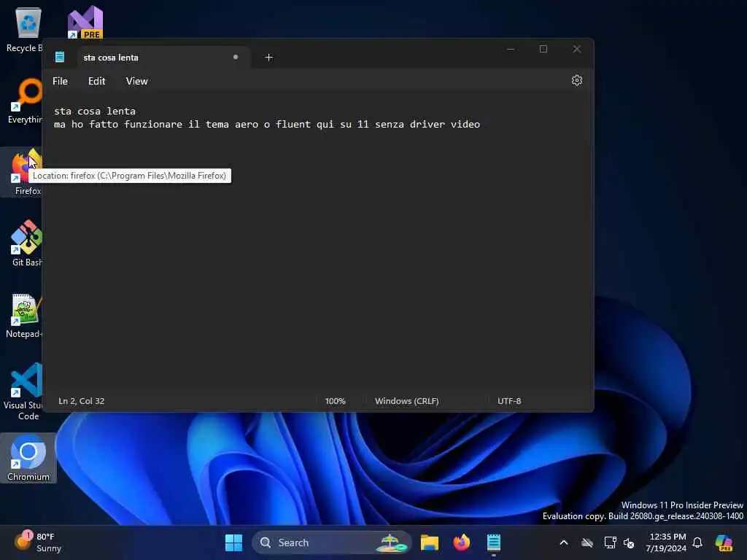747x560 pixels.
Task: Open Firefox from the taskbar
Action: 461,542
